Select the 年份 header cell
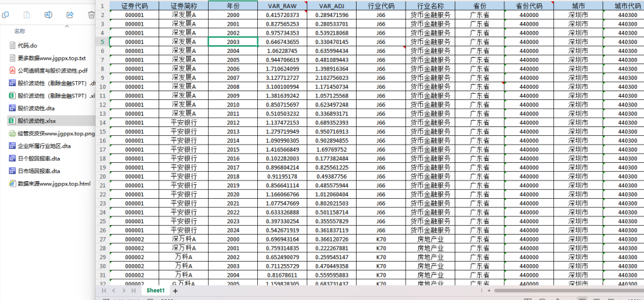644x300 pixels. [x=233, y=6]
